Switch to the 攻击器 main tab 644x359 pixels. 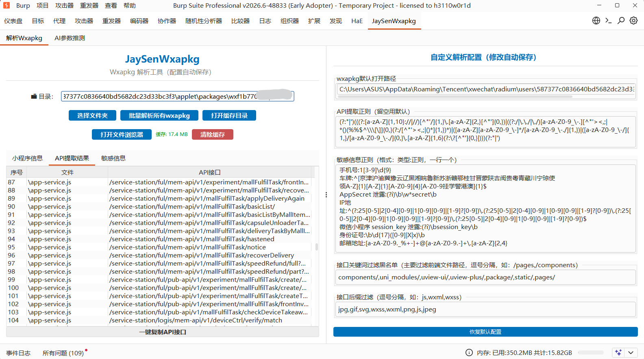[84, 21]
